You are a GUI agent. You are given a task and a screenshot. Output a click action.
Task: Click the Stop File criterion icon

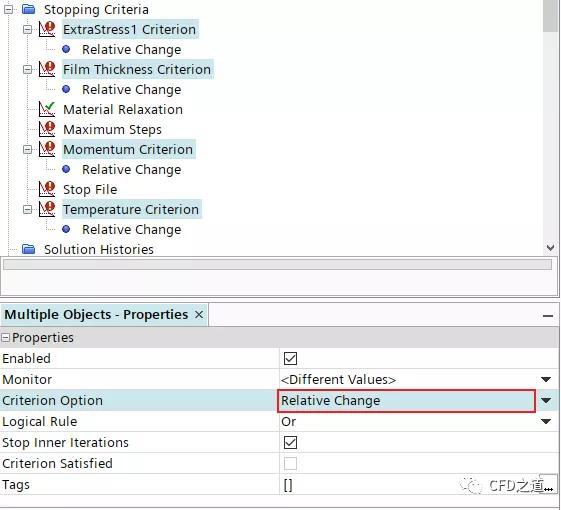point(47,189)
